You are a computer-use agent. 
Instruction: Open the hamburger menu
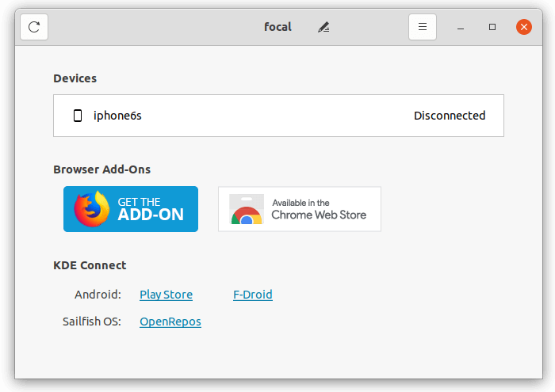tap(423, 27)
